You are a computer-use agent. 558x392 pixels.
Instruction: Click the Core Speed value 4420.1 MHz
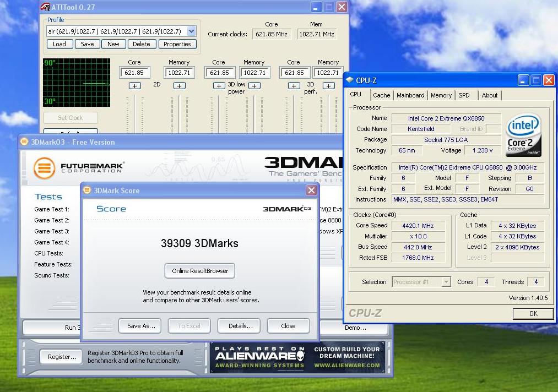(x=418, y=226)
